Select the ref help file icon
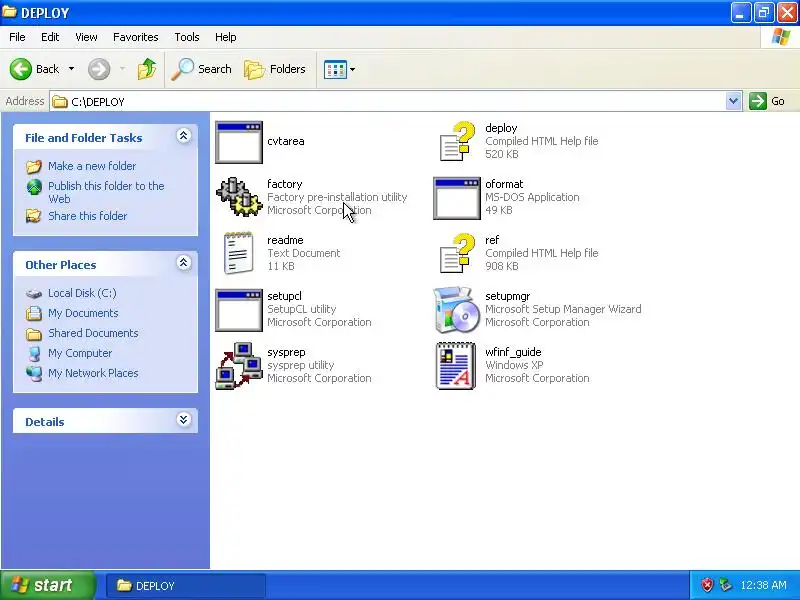This screenshot has width=800, height=600. pyautogui.click(x=457, y=254)
